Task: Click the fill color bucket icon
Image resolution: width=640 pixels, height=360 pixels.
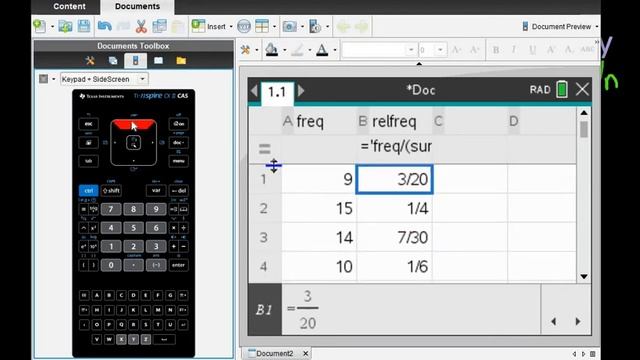Action: pyautogui.click(x=271, y=50)
